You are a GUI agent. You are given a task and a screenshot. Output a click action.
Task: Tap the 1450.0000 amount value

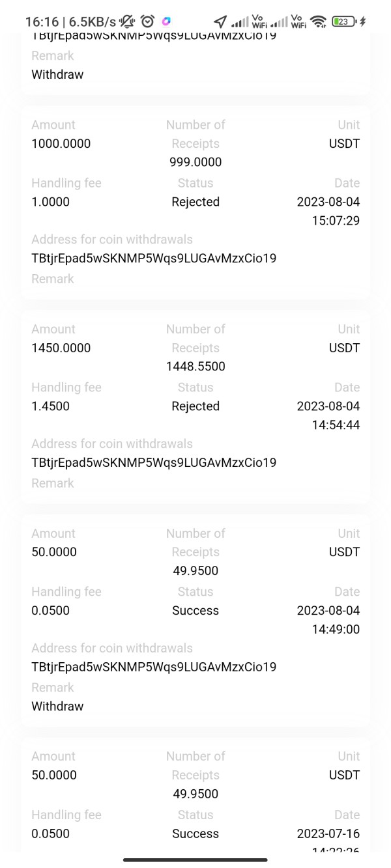coord(61,348)
